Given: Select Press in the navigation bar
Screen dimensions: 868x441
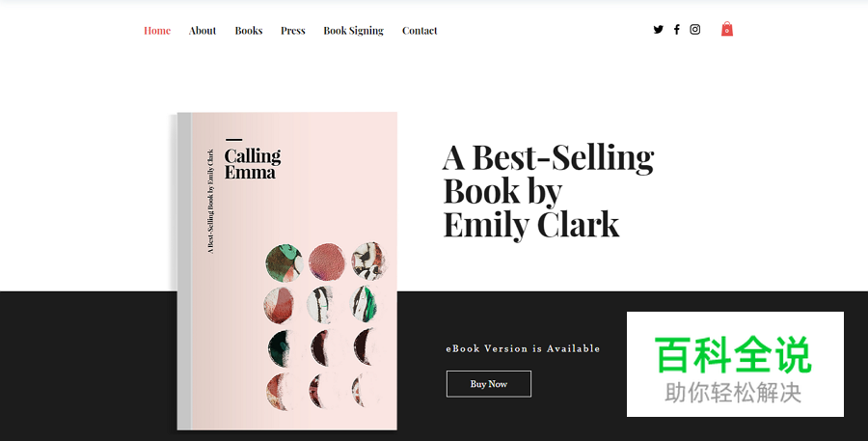Looking at the screenshot, I should click(x=293, y=31).
